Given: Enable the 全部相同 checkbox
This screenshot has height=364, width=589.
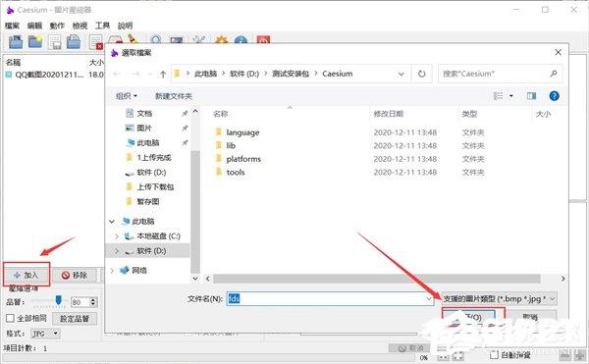Looking at the screenshot, I should [10, 318].
